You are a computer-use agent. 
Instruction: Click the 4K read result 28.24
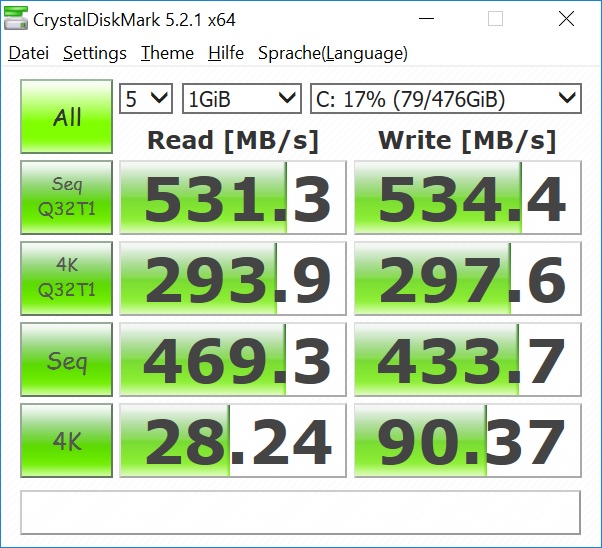tap(233, 440)
